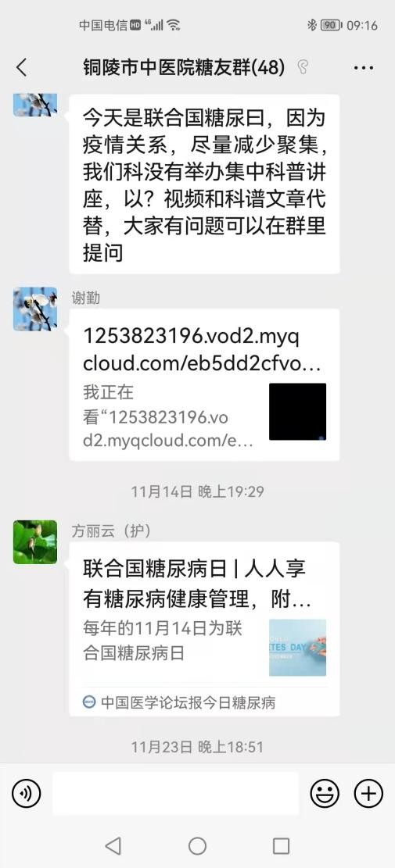395x868 pixels.
Task: Switch to voice message input icon
Action: coord(26,794)
